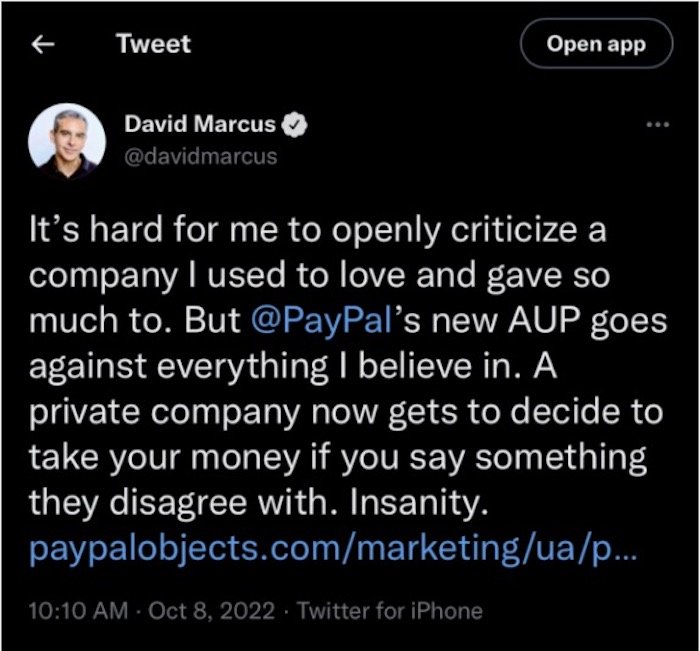Viewport: 700px width, 651px height.
Task: Open the three-dot more options menu
Action: 657,125
